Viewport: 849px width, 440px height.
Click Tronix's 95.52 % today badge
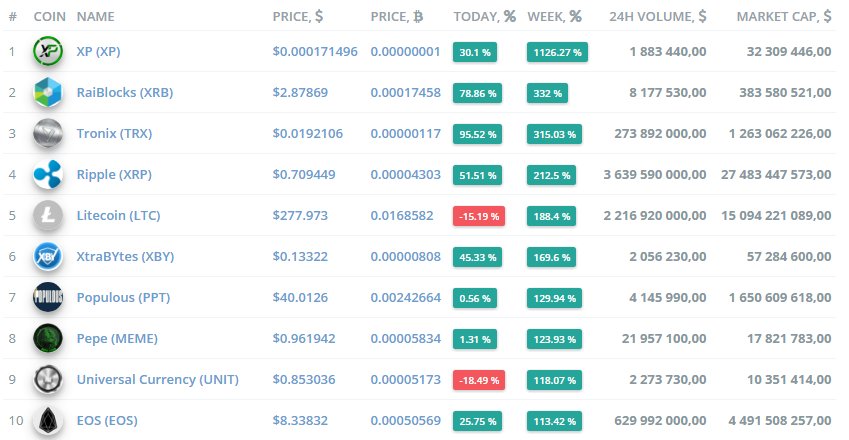coord(478,134)
